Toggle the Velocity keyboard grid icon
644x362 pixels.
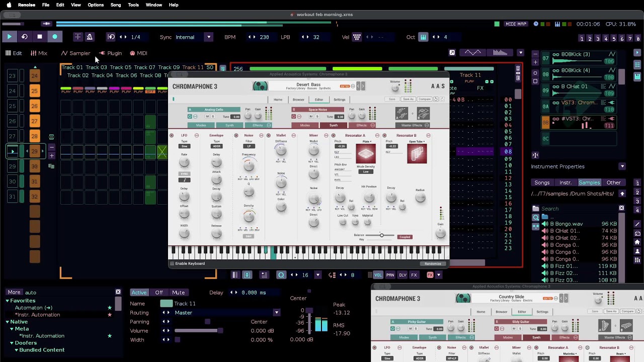pos(357,37)
